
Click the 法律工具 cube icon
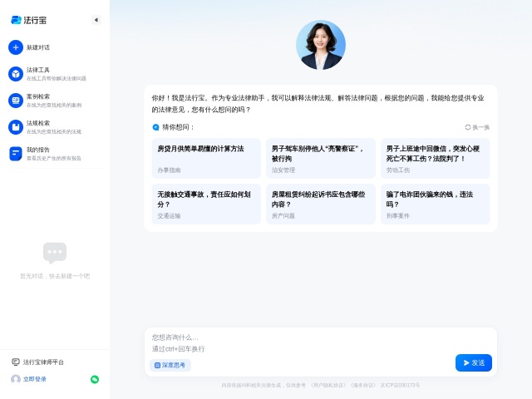coord(16,74)
